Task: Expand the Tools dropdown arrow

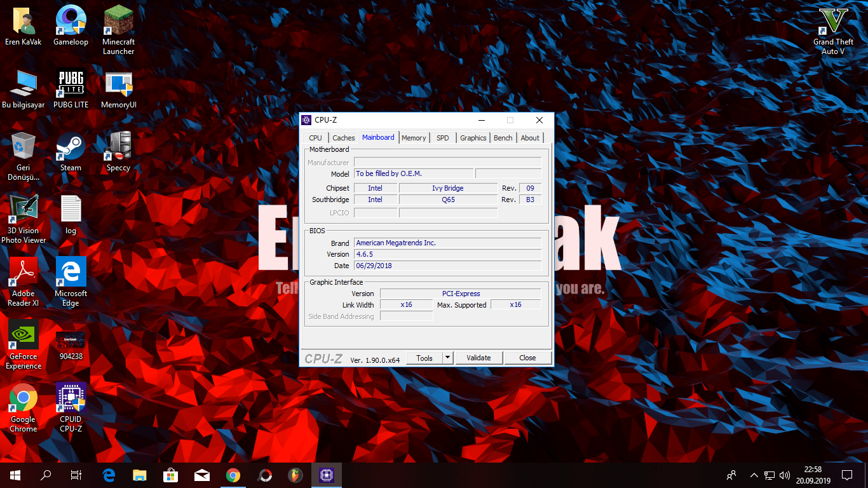Action: coord(447,358)
